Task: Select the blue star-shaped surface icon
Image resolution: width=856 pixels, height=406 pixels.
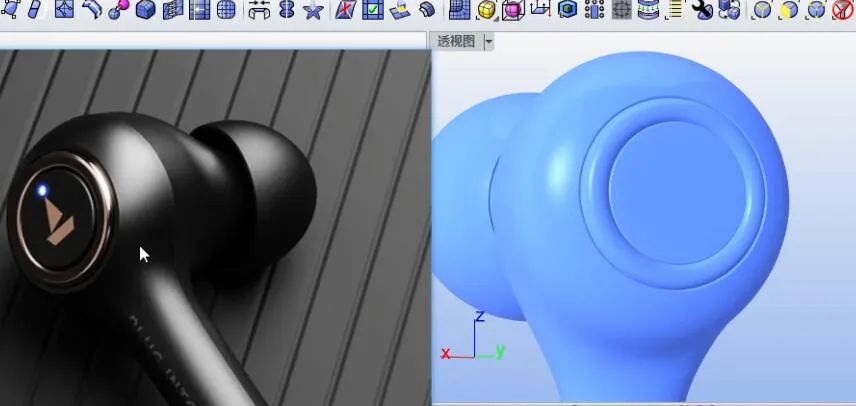Action: click(313, 10)
